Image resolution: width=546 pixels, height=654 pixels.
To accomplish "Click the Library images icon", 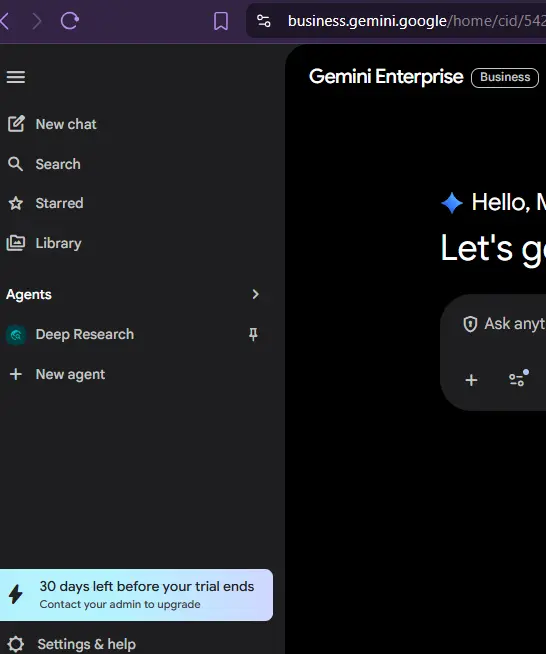I will 16,243.
